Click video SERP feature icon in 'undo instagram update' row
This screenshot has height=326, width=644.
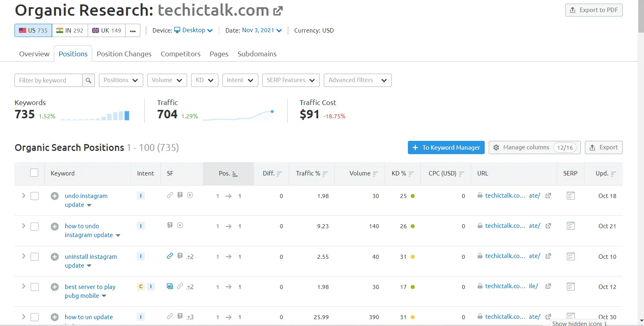point(190,195)
